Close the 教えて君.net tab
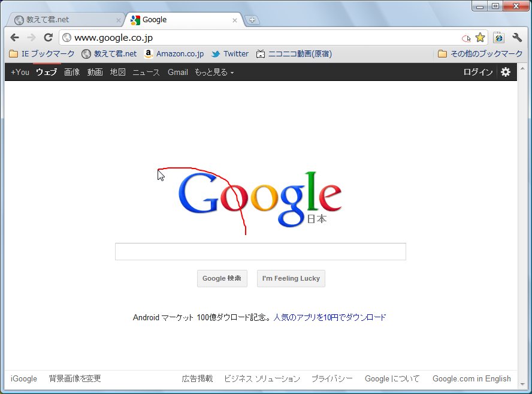This screenshot has height=394, width=532. click(119, 20)
